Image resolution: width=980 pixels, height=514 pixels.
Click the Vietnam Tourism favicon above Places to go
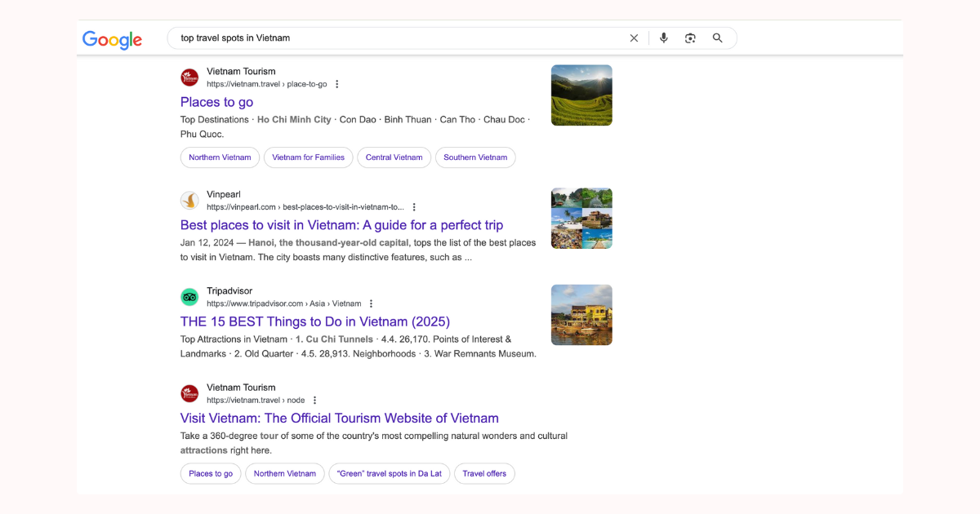[189, 78]
